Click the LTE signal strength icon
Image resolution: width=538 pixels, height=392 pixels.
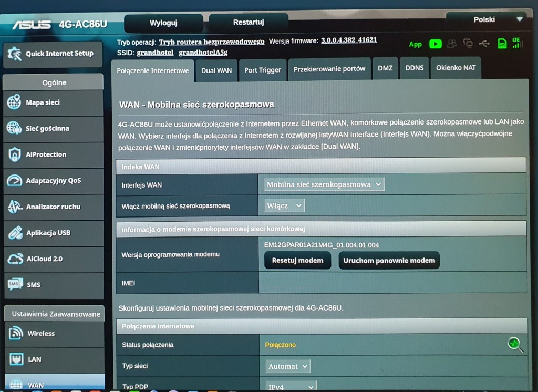pyautogui.click(x=516, y=43)
